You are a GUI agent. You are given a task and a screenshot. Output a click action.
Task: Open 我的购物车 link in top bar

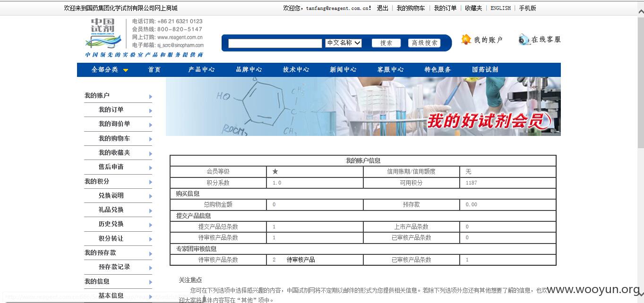tap(411, 8)
